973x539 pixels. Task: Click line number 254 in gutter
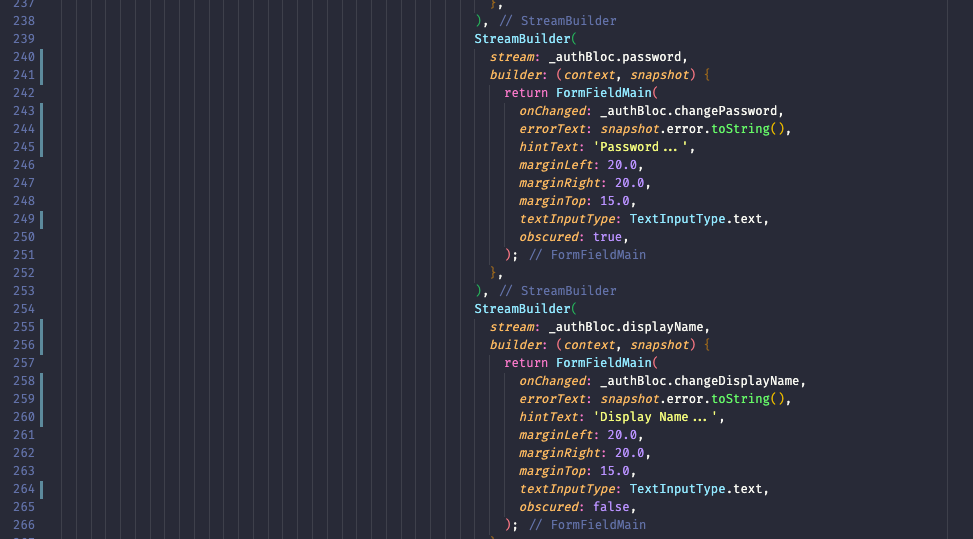(x=24, y=308)
